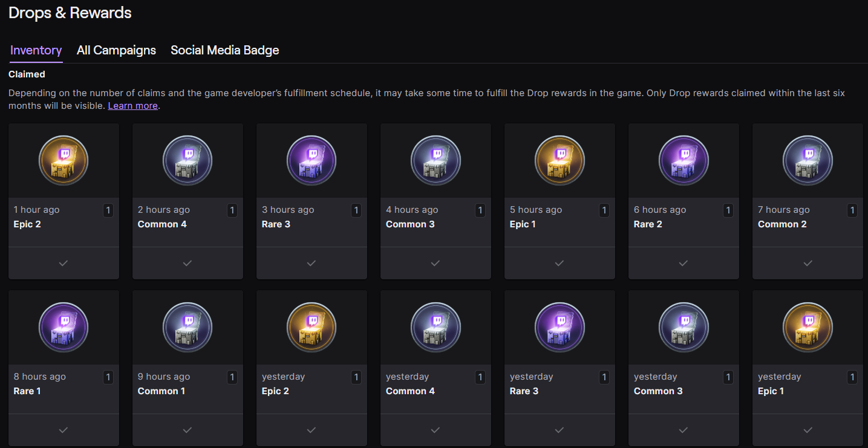868x448 pixels.
Task: Click the "7 hours ago" timestamp
Action: pyautogui.click(x=784, y=210)
